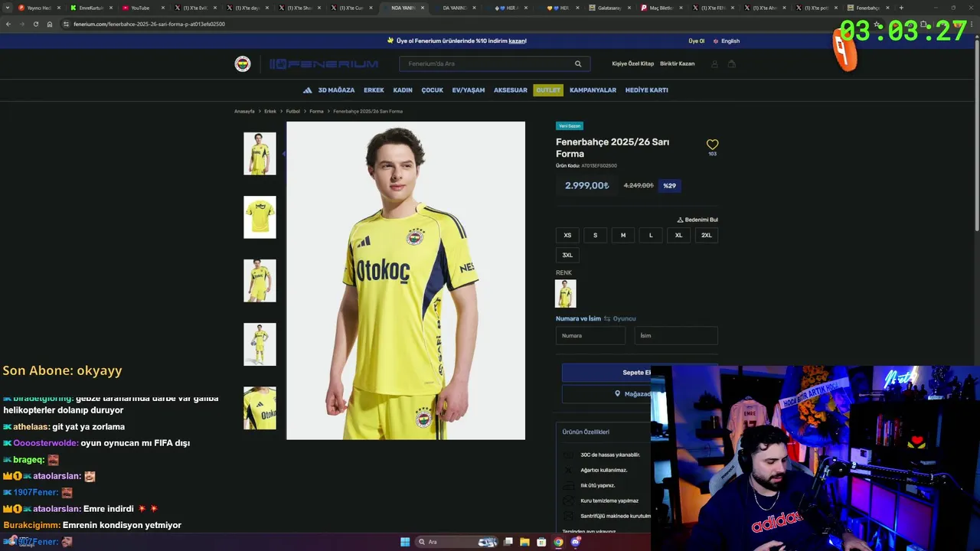Click the Numara input field
The height and width of the screenshot is (551, 980).
[590, 335]
